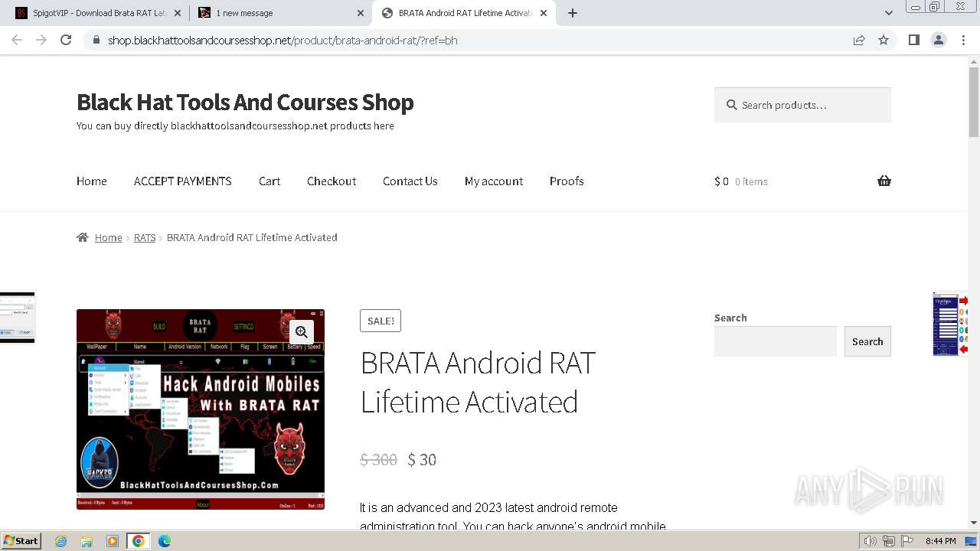The height and width of the screenshot is (551, 980).
Task: Click the 8:44 PM system clock
Action: pos(940,541)
